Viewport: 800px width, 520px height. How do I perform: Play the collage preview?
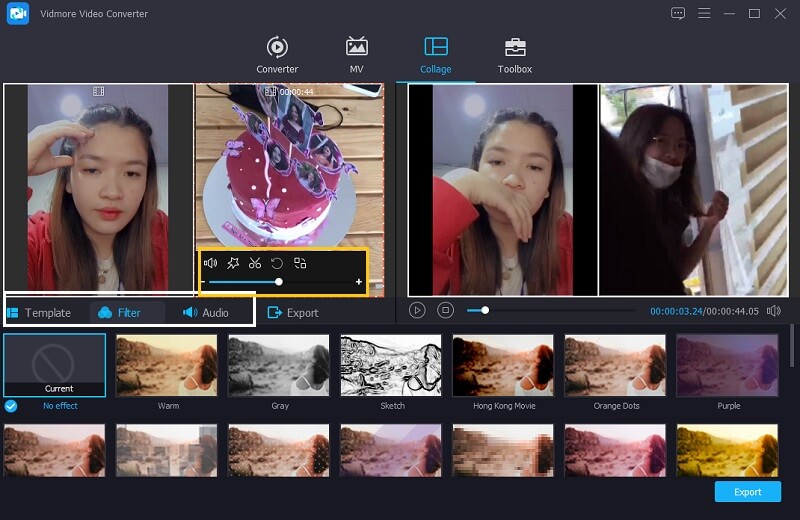point(417,311)
